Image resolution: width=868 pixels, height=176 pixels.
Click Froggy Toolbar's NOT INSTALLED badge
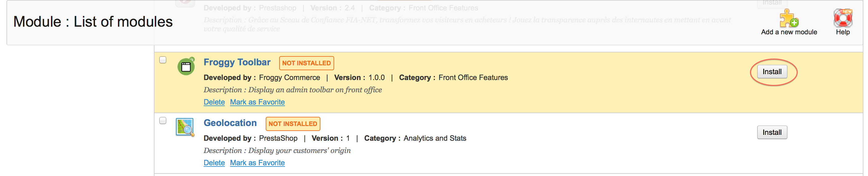(306, 63)
